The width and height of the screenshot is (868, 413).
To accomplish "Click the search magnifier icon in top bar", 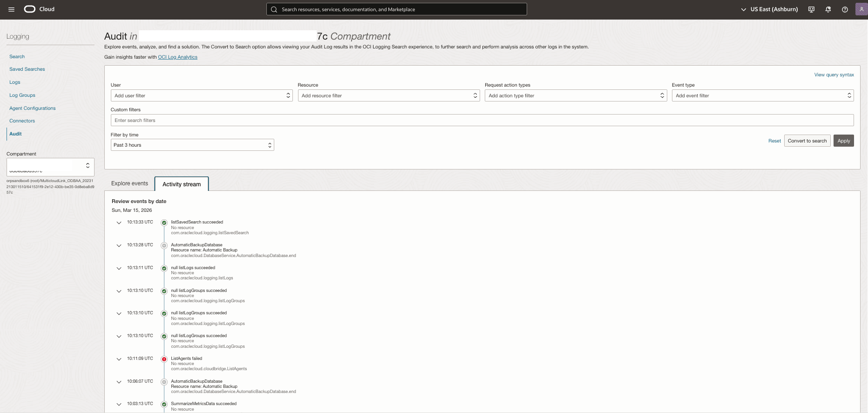I will click(274, 9).
